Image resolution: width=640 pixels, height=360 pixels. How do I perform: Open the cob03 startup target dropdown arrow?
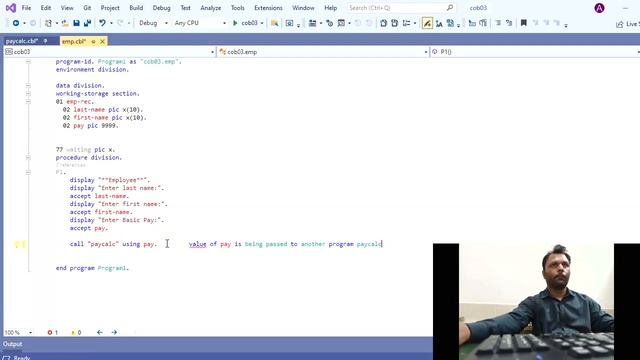coord(262,23)
